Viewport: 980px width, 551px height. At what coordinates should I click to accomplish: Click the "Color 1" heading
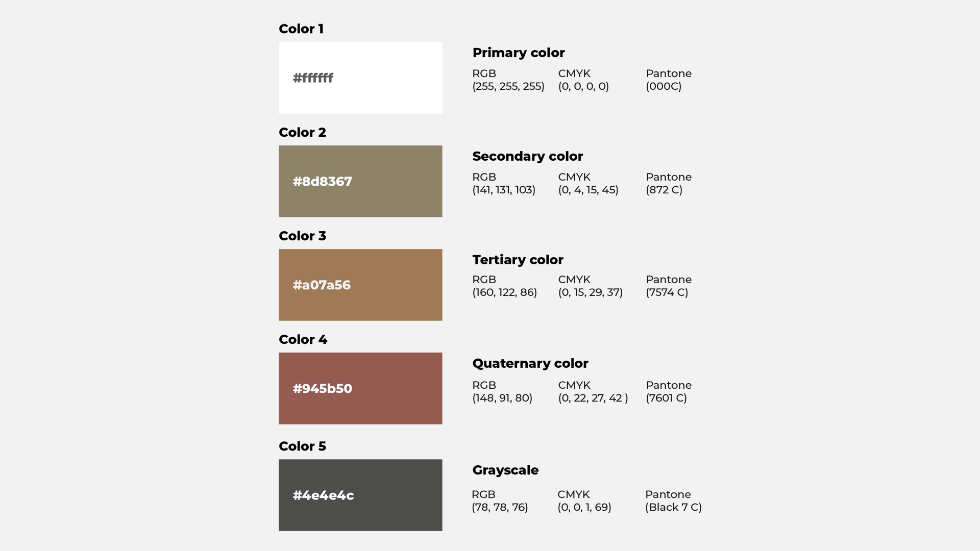pyautogui.click(x=301, y=29)
